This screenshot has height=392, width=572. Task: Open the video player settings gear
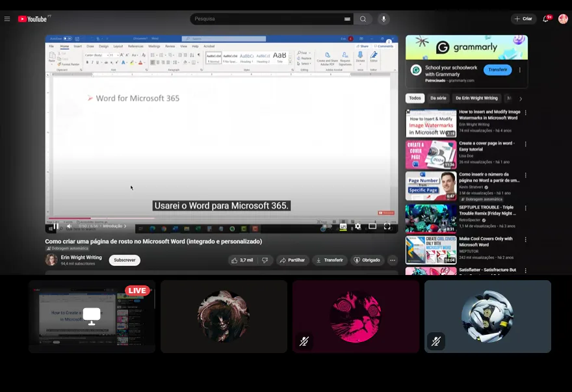click(x=358, y=227)
